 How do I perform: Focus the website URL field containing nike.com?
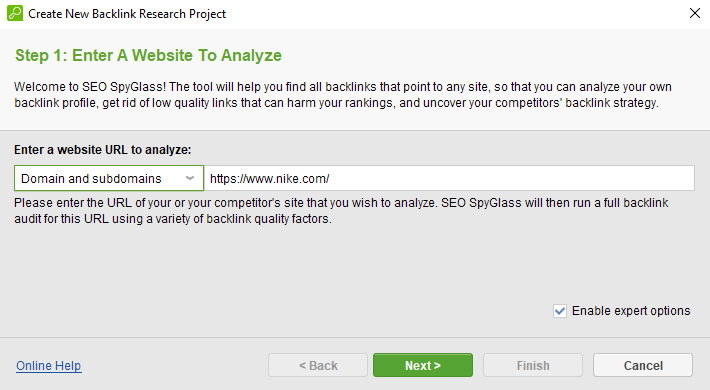click(x=449, y=178)
